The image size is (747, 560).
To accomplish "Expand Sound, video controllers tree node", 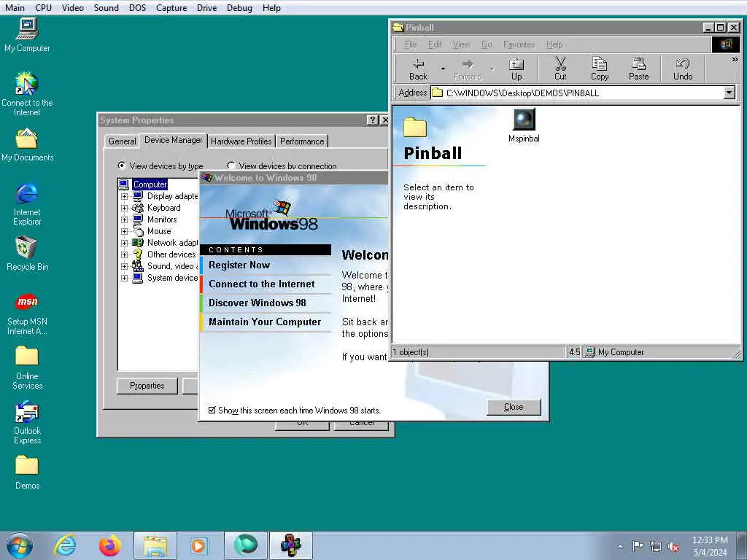I will pos(124,266).
